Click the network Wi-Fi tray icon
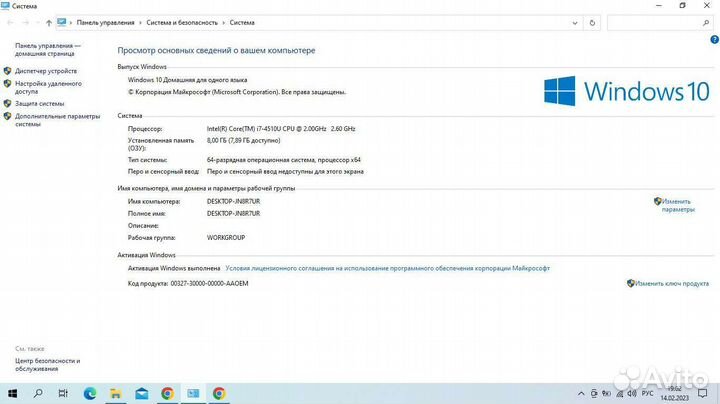The height and width of the screenshot is (404, 720). click(x=619, y=393)
